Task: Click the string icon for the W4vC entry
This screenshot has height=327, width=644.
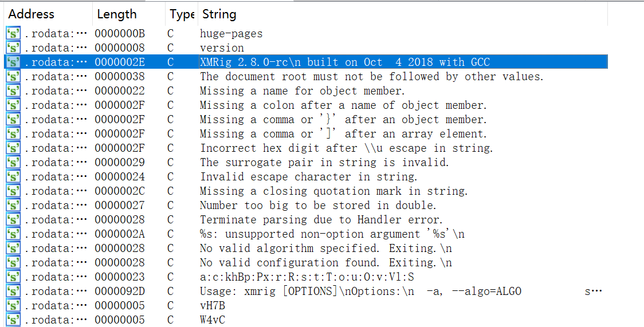Action: pos(13,320)
